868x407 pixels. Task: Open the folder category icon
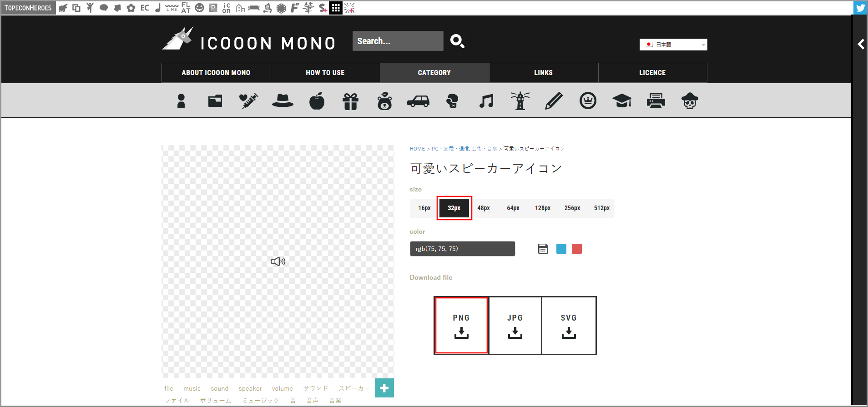coord(215,101)
